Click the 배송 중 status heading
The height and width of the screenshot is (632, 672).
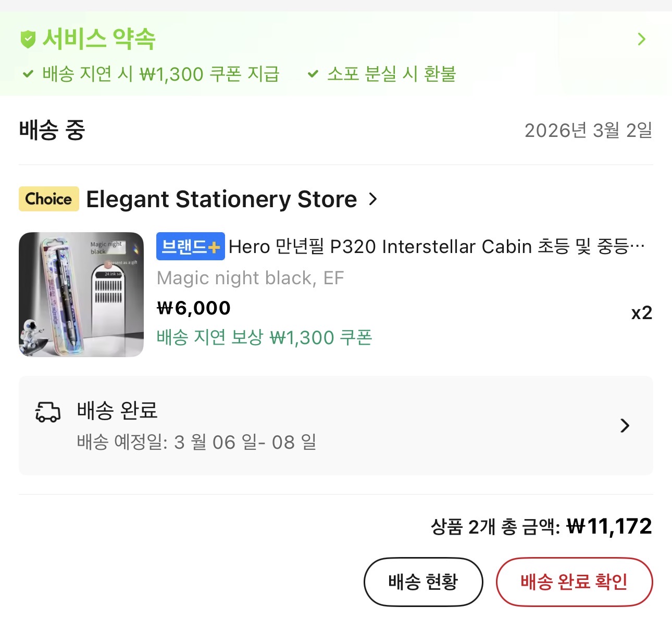coord(52,130)
